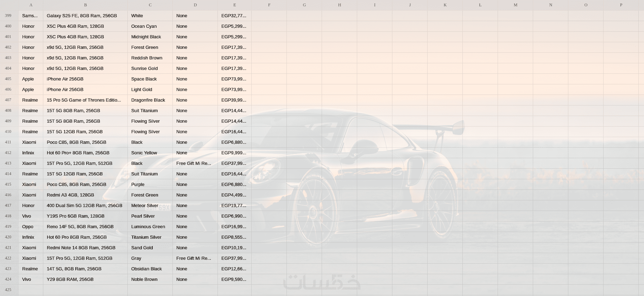Click 'Free Gift Mi Re...' in row 422

[195, 258]
